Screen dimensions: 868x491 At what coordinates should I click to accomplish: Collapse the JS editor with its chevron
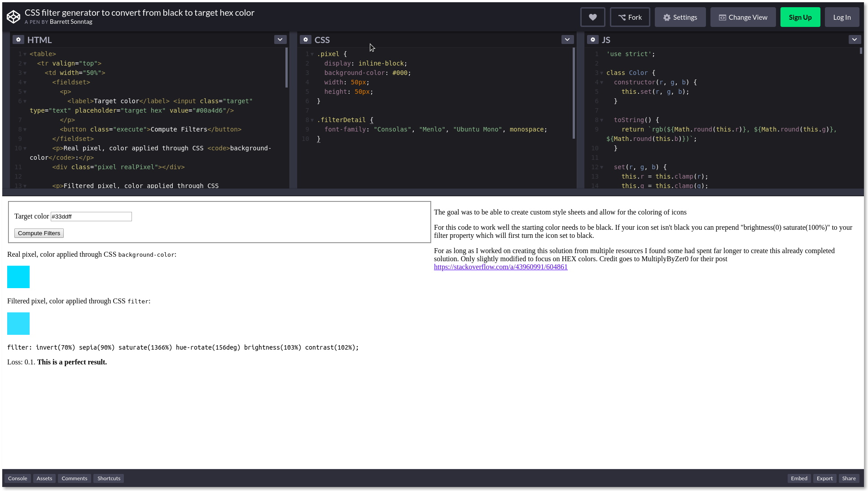tap(855, 39)
